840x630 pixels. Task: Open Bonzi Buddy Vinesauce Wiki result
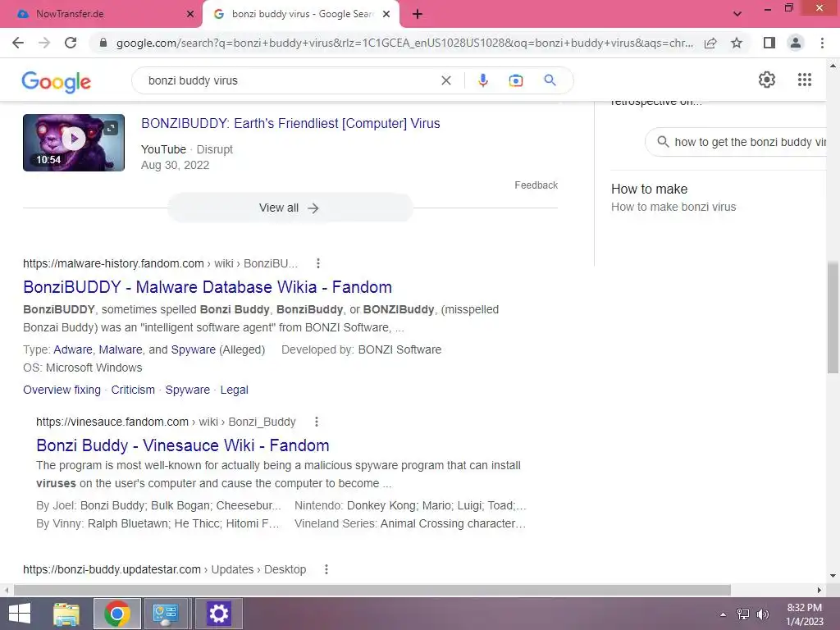tap(183, 445)
